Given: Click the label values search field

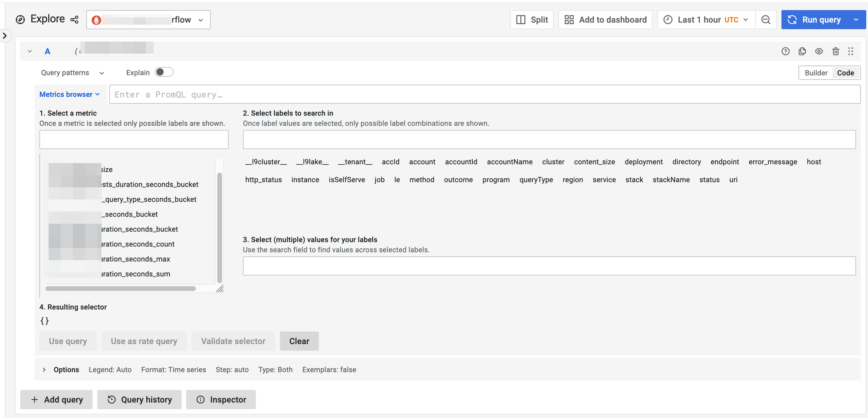Looking at the screenshot, I should click(549, 266).
